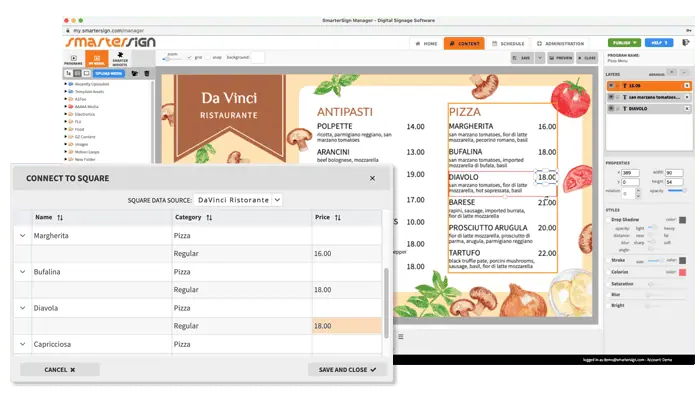The image size is (700, 400).
Task: Open the Programs panel icon
Action: pyautogui.click(x=74, y=59)
